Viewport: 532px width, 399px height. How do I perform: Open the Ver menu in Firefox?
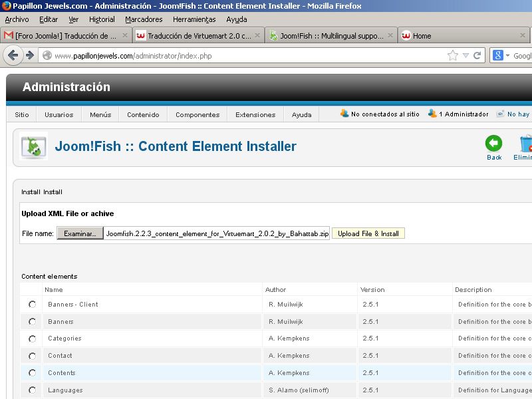point(74,19)
